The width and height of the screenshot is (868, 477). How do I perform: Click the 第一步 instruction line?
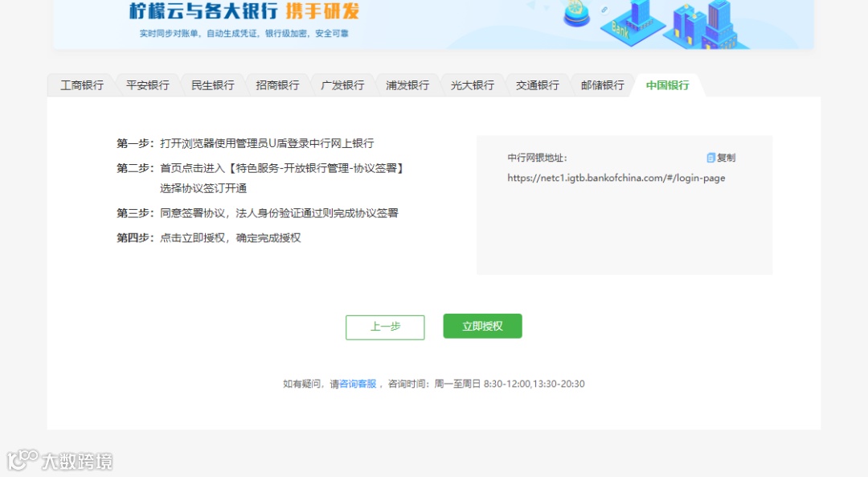pos(245,143)
